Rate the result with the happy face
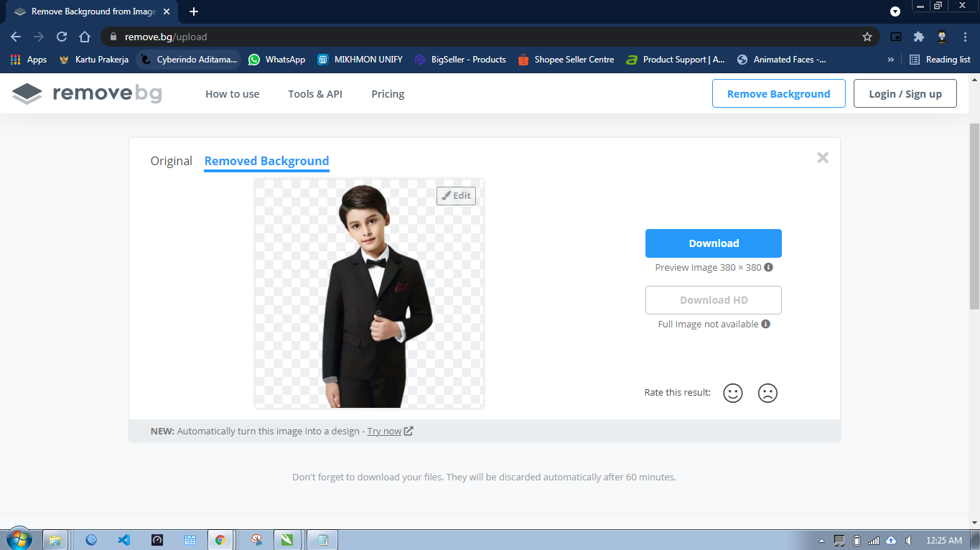Screen dimensions: 980x550 732,393
